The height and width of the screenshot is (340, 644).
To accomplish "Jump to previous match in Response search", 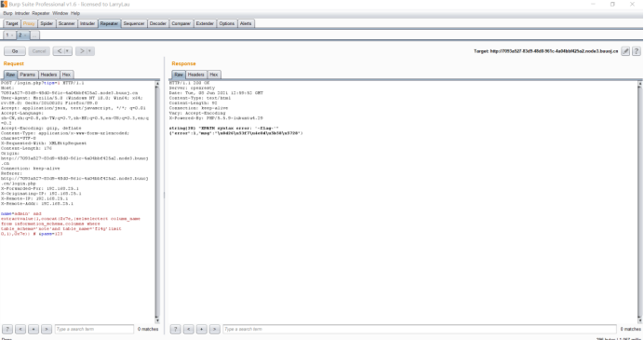I will 189,329.
